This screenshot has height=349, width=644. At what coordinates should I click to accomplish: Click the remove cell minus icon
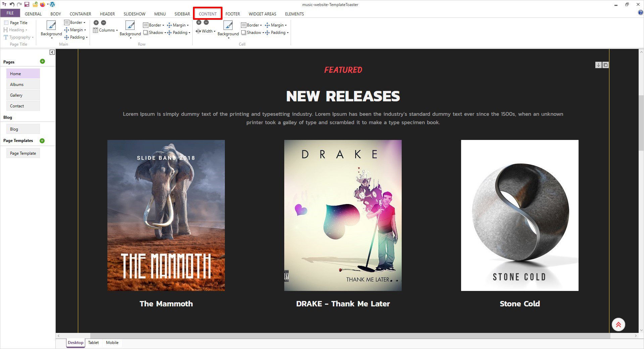[206, 22]
